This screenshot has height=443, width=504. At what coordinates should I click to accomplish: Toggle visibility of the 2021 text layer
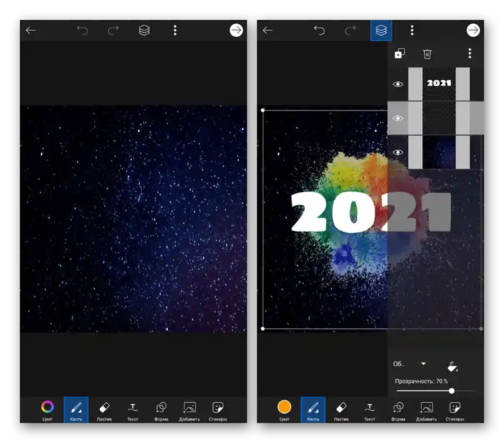(398, 84)
